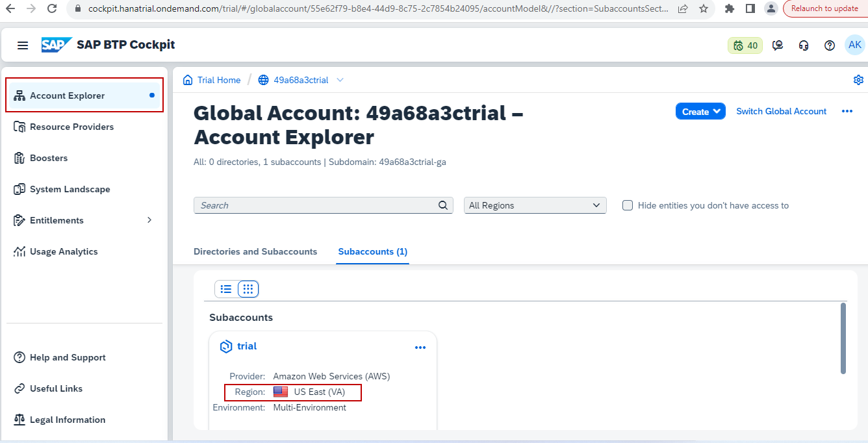Viewport: 868px width, 443px height.
Task: Toggle browser side panel
Action: 750,8
